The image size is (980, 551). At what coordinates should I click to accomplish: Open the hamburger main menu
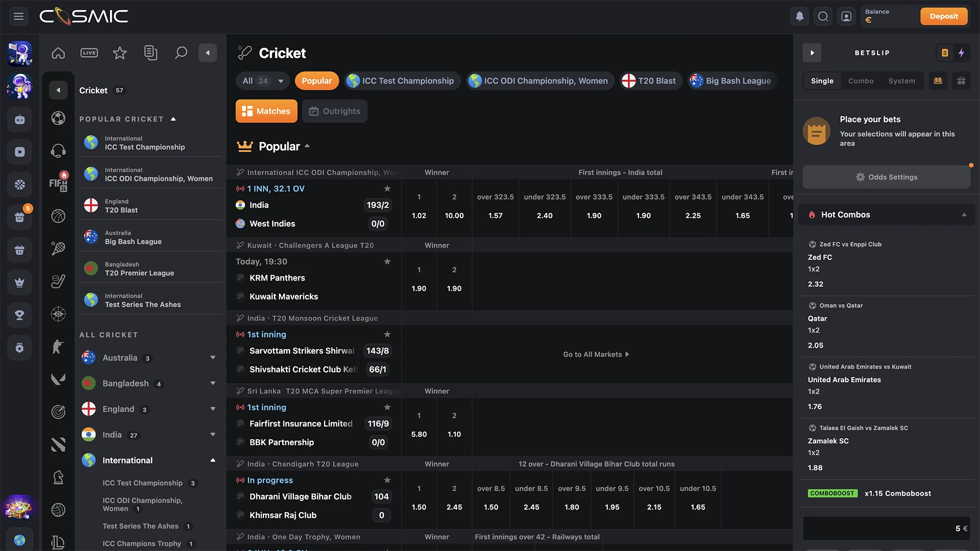click(x=18, y=16)
